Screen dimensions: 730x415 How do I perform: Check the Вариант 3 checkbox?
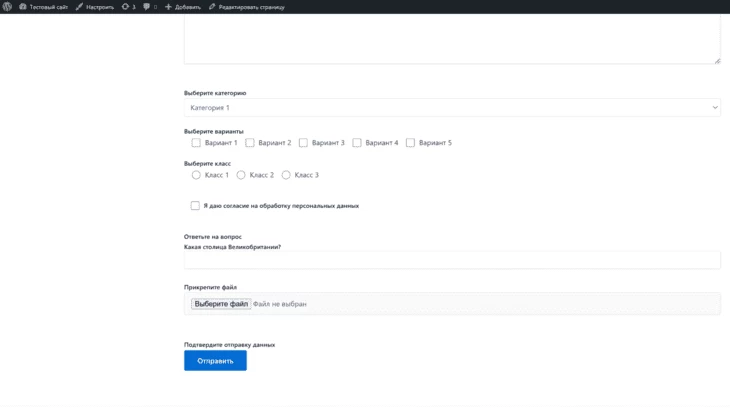coord(303,143)
